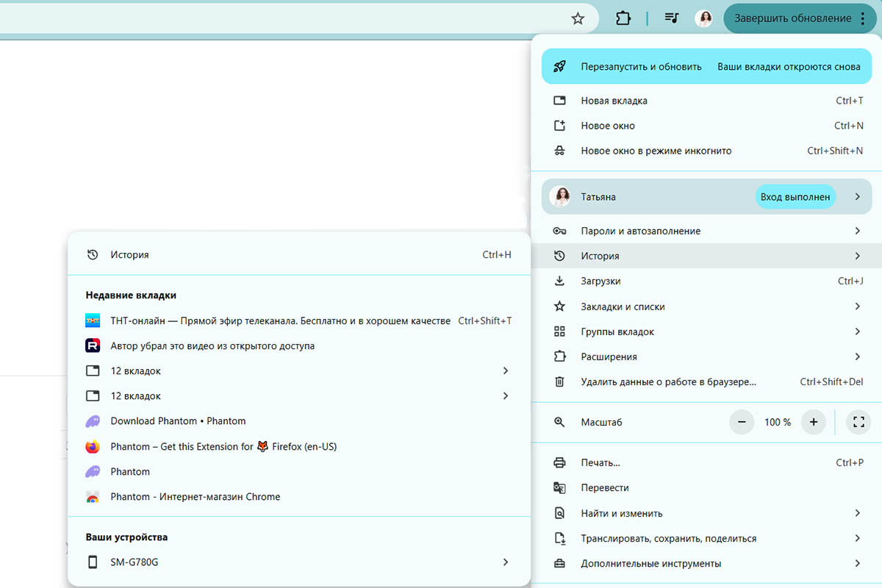Expand 'Закладки и списки' submenu arrow
The width and height of the screenshot is (882, 588).
click(857, 306)
